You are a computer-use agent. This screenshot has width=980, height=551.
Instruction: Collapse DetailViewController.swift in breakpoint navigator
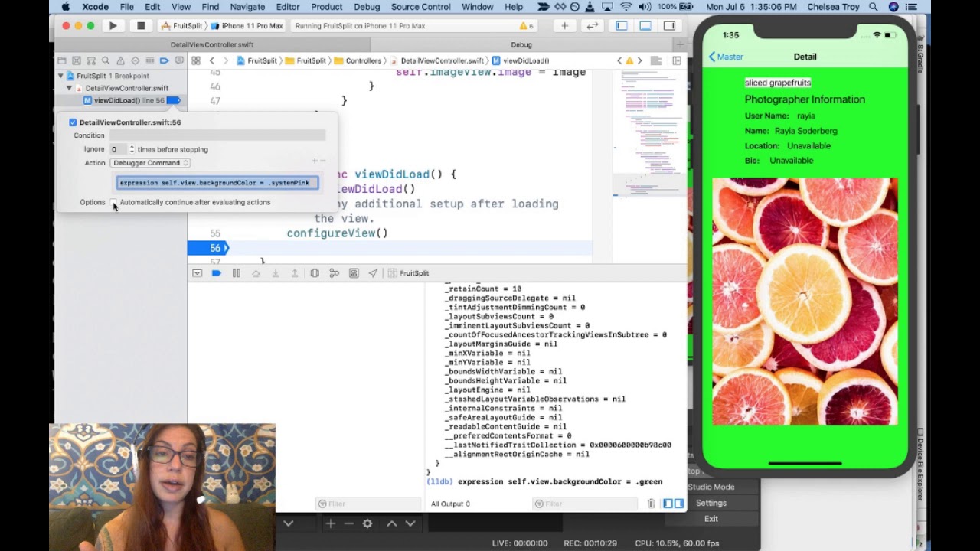click(x=69, y=88)
